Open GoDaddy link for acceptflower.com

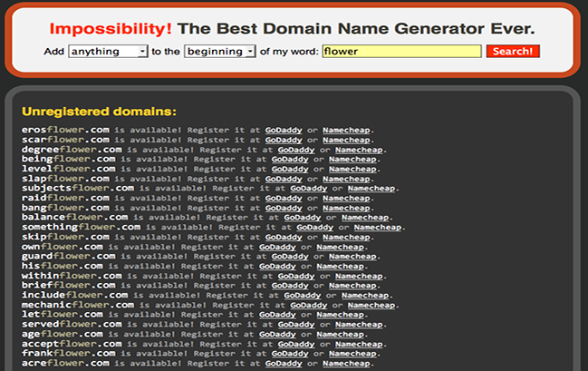coord(296,344)
